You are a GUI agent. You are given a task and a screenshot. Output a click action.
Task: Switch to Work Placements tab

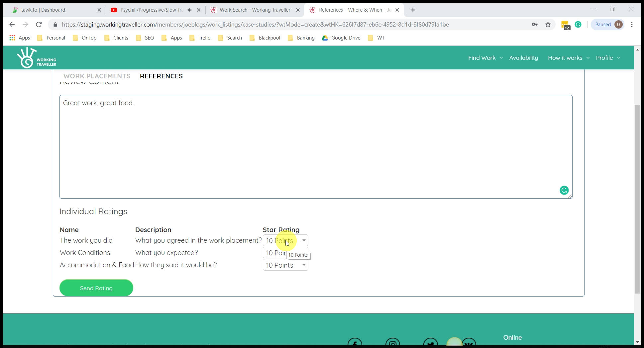[97, 76]
